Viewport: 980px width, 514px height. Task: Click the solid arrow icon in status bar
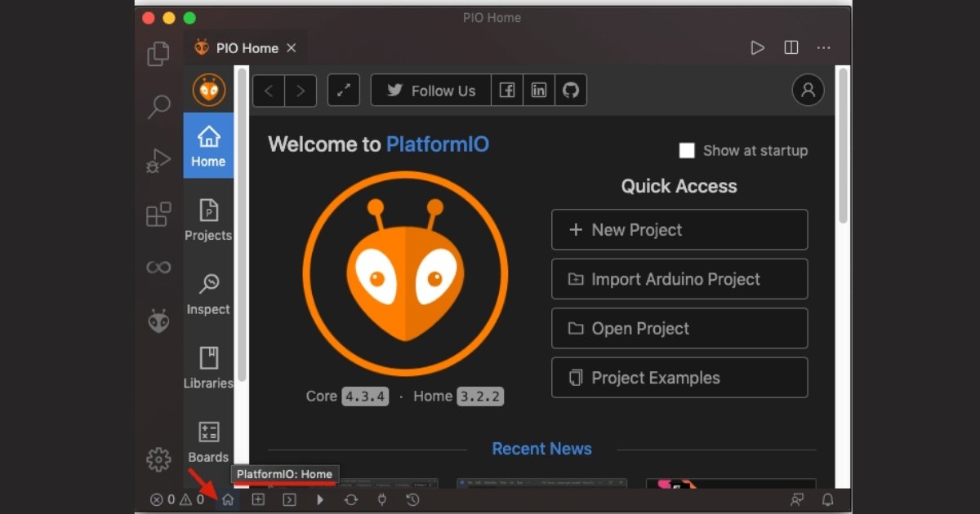pyautogui.click(x=320, y=499)
